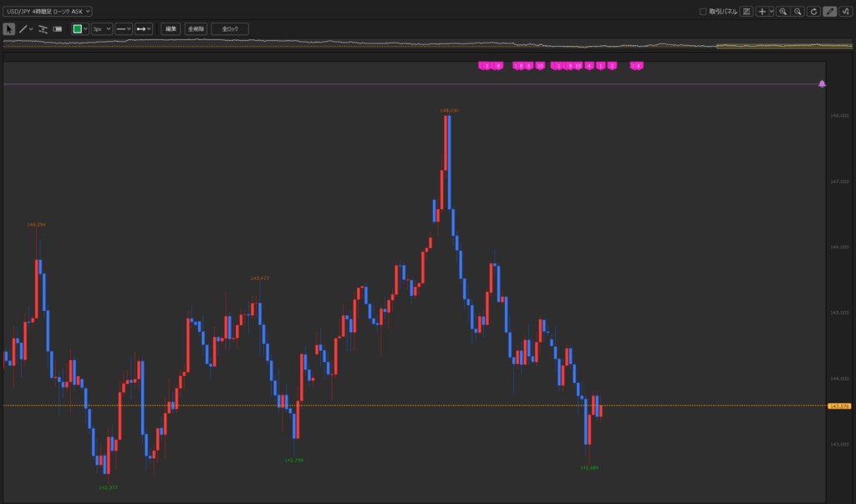Toggle the pencil drawing mode icon
This screenshot has width=856, height=504.
pos(830,12)
